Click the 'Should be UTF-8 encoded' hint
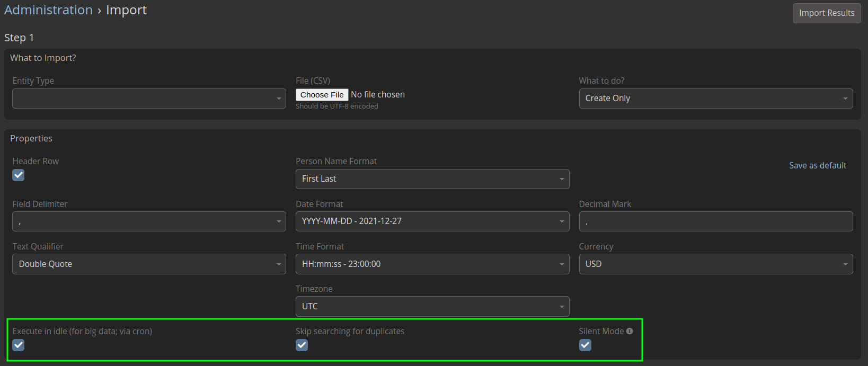This screenshot has width=868, height=366. tap(337, 106)
